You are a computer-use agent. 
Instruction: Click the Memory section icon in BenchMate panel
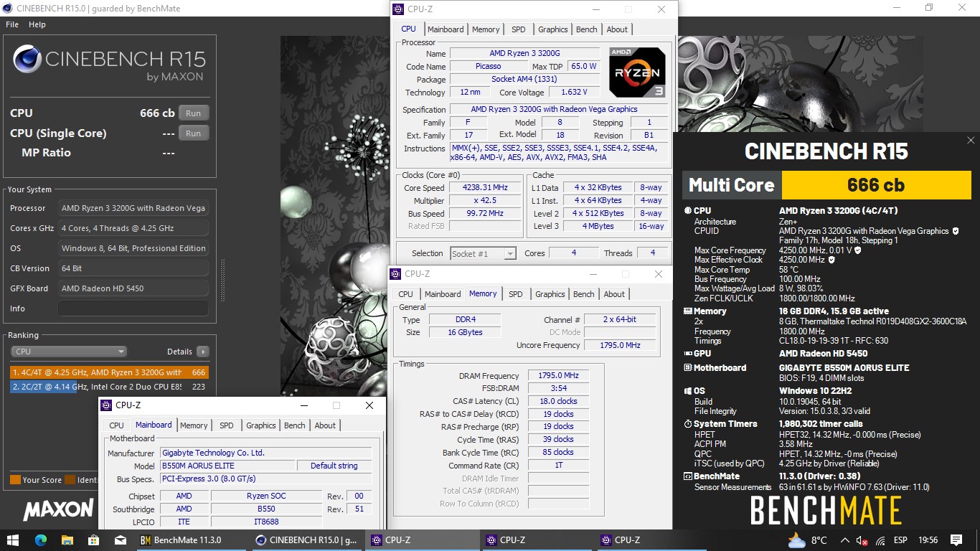(x=687, y=311)
